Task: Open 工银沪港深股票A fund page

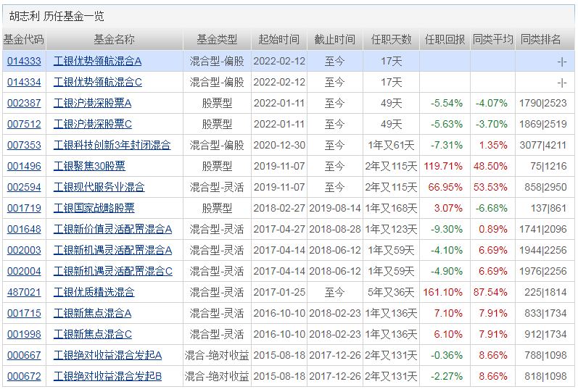Action: pyautogui.click(x=93, y=104)
